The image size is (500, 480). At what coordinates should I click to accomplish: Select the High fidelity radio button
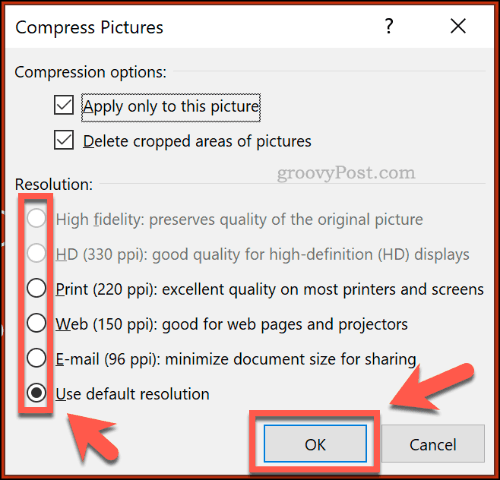[x=36, y=219]
